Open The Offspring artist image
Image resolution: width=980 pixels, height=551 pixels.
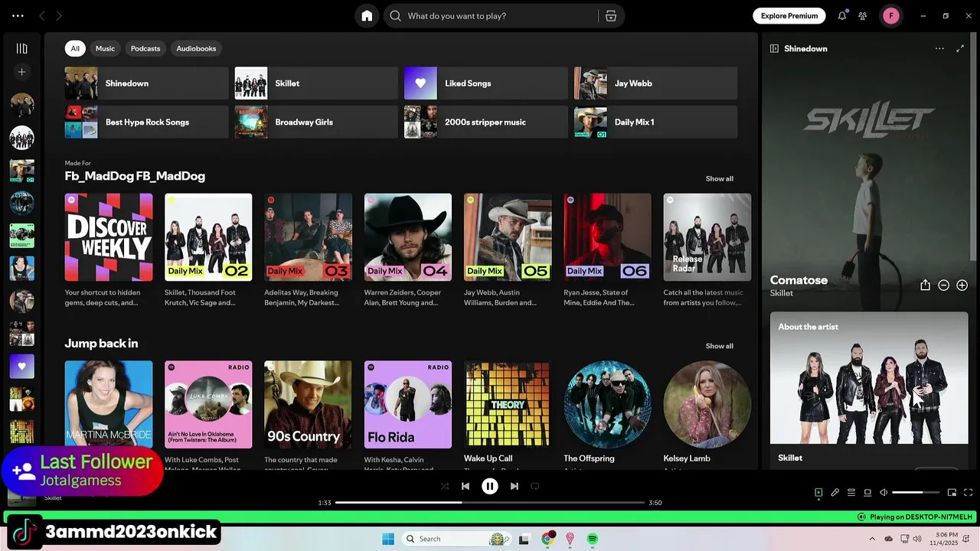608,405
